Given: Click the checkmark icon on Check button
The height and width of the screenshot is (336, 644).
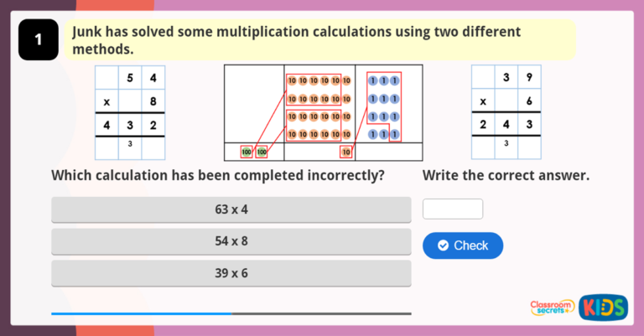Looking at the screenshot, I should [443, 246].
